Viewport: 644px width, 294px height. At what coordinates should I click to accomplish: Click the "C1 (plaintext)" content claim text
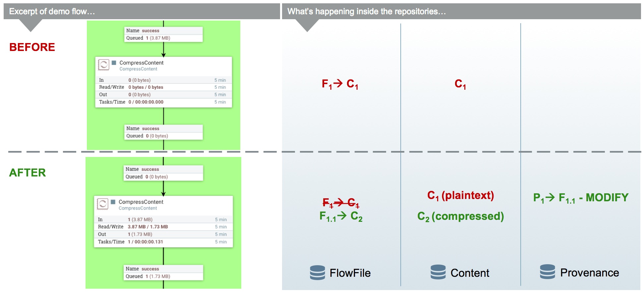(460, 196)
